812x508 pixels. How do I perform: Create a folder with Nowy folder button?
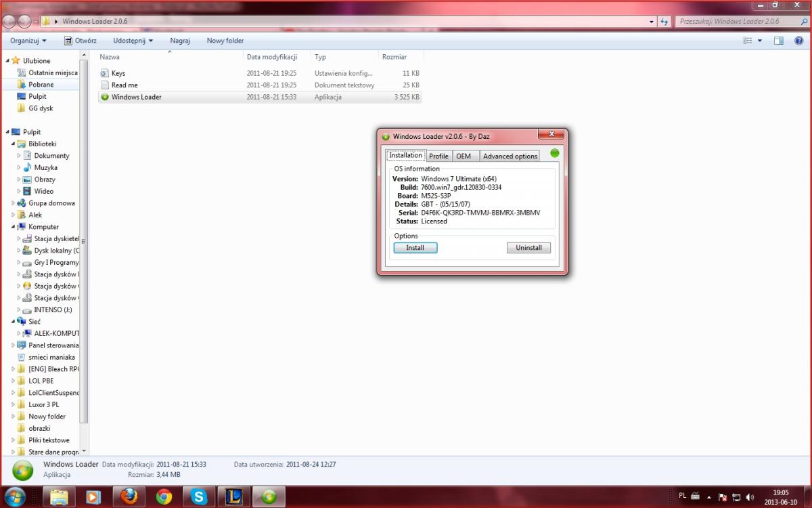(x=225, y=41)
